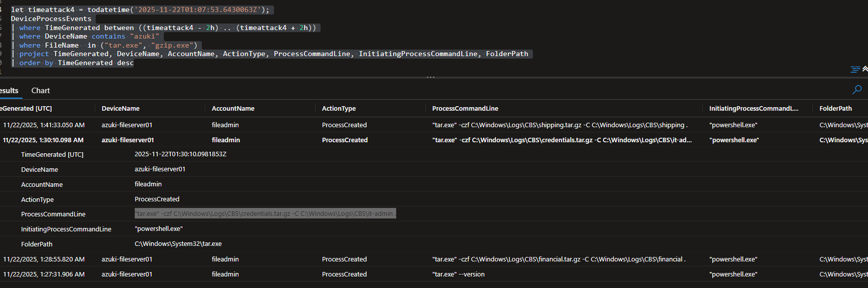The width and height of the screenshot is (868, 288).
Task: Place cursor on let timeattack4 query line
Action: [140, 10]
